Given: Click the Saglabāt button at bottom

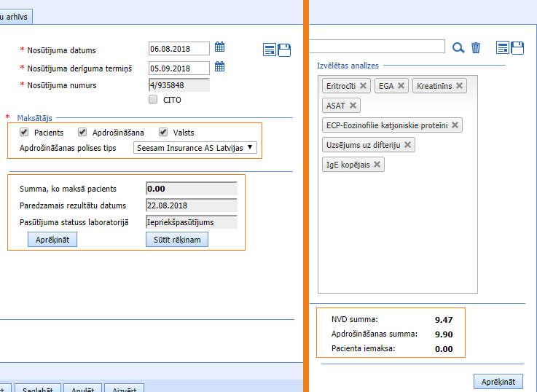Looking at the screenshot, I should pyautogui.click(x=37, y=388).
